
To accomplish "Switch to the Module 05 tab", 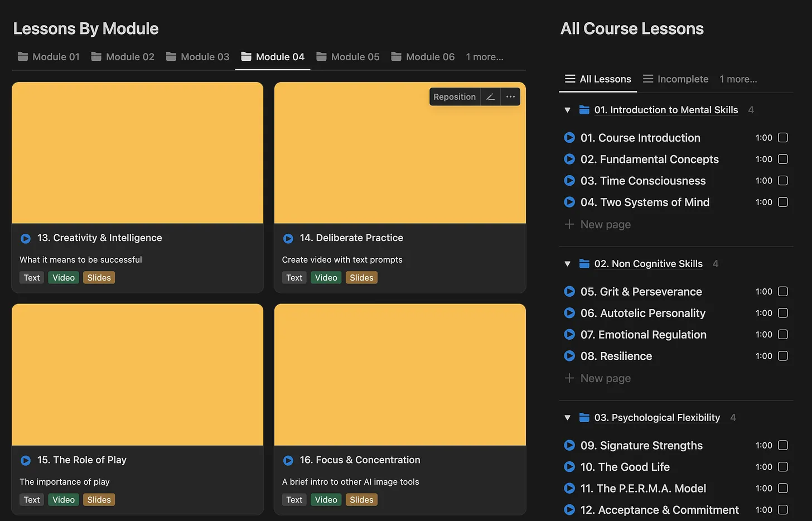I will pyautogui.click(x=348, y=57).
